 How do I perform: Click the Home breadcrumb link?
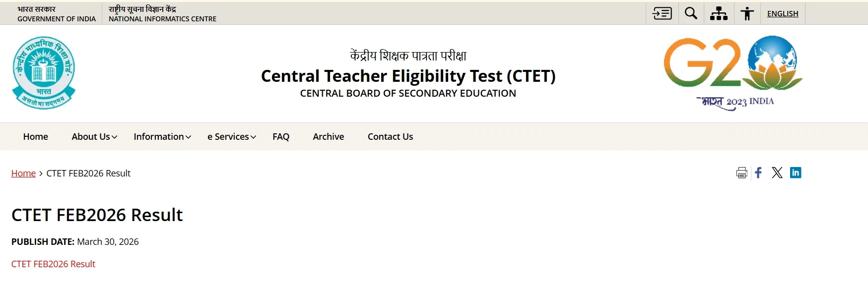click(23, 173)
